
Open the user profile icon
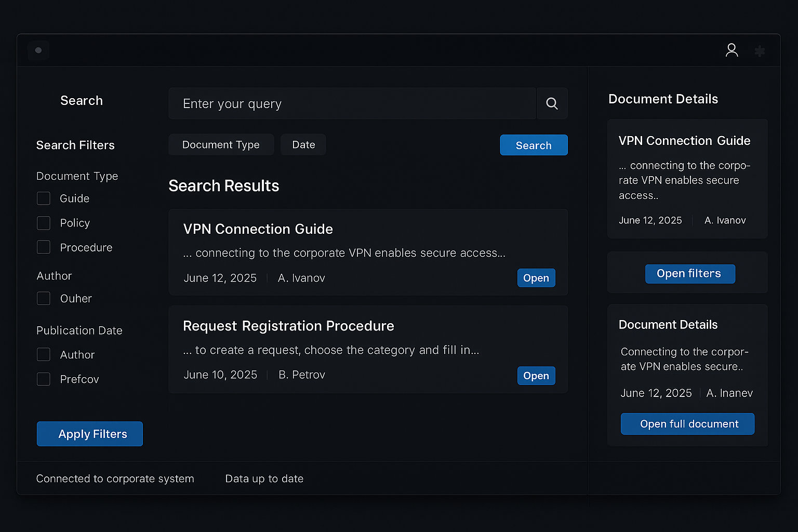pos(731,50)
